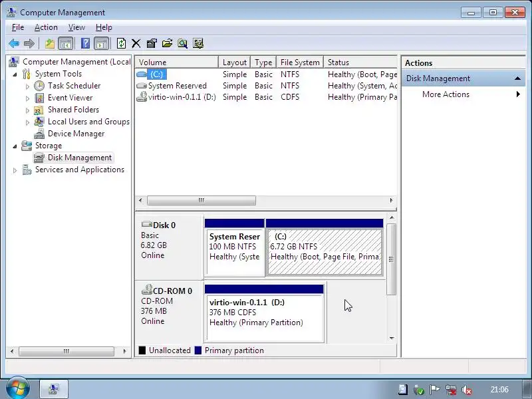532x399 pixels.
Task: Click the Status column header
Action: click(x=360, y=62)
